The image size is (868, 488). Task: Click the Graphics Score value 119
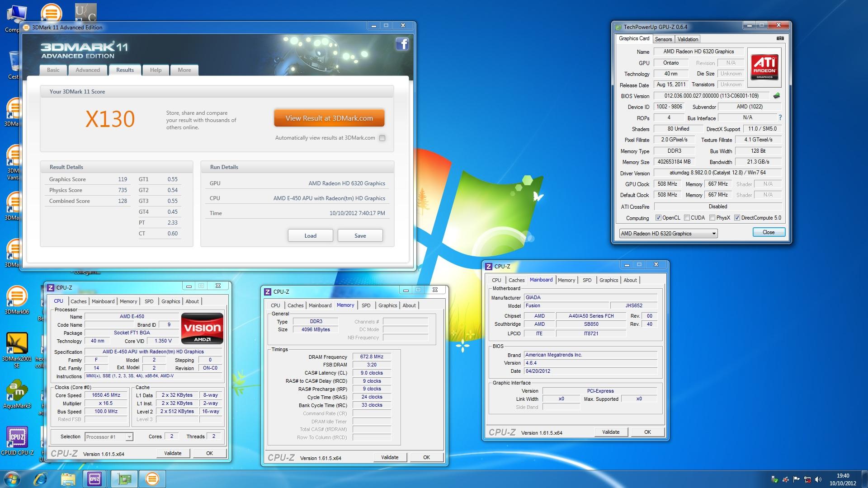[x=123, y=179]
